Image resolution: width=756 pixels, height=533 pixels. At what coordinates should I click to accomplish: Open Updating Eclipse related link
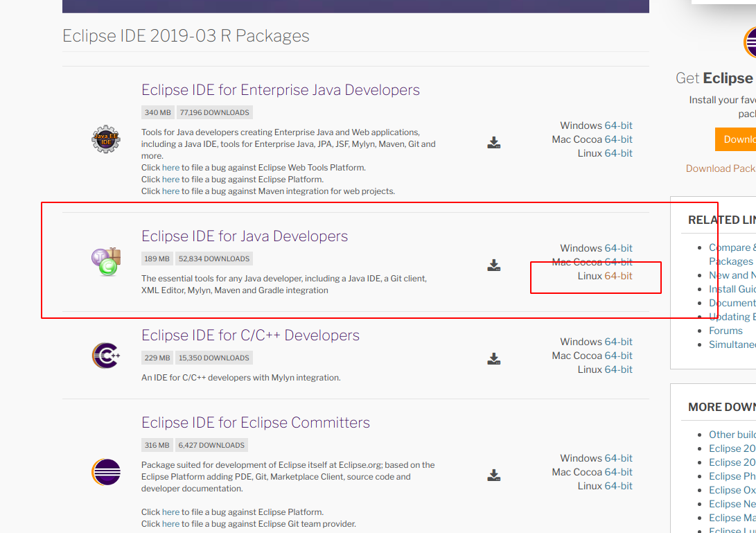pyautogui.click(x=732, y=317)
